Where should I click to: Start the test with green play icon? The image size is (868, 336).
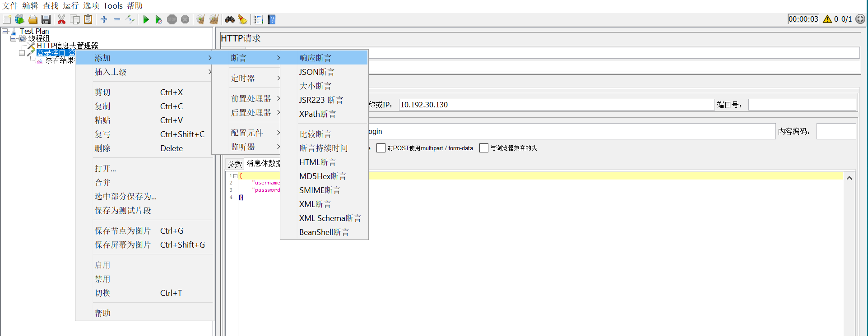146,19
